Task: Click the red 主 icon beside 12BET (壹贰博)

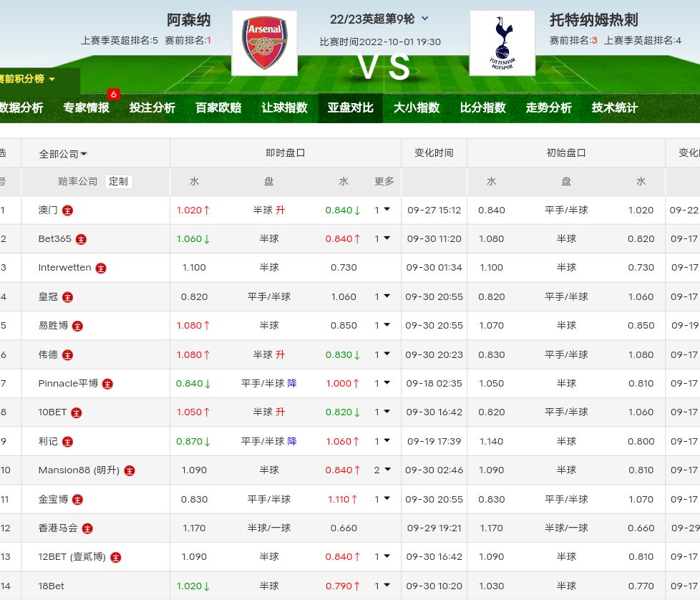Action: click(x=116, y=557)
